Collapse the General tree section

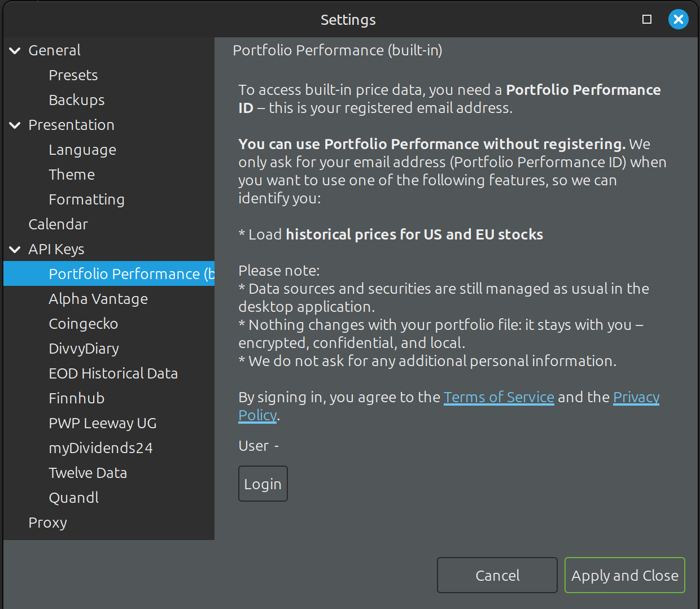(15, 51)
